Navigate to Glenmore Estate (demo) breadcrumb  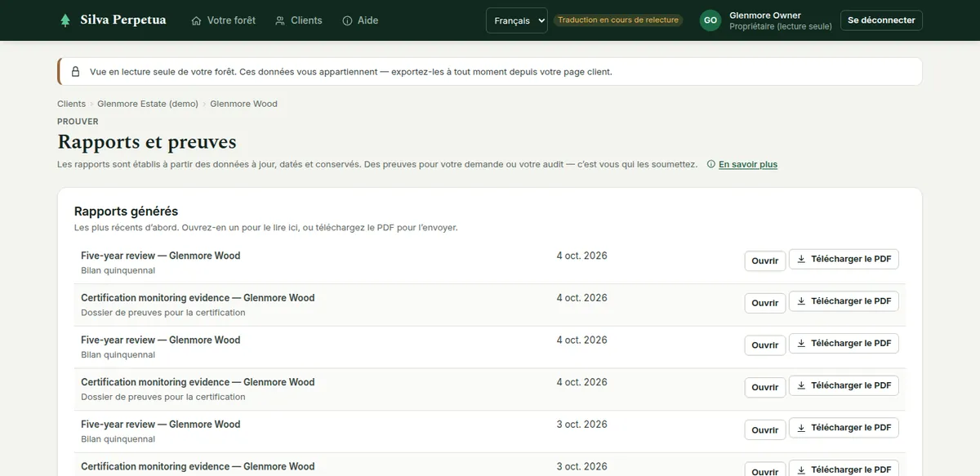(x=148, y=104)
